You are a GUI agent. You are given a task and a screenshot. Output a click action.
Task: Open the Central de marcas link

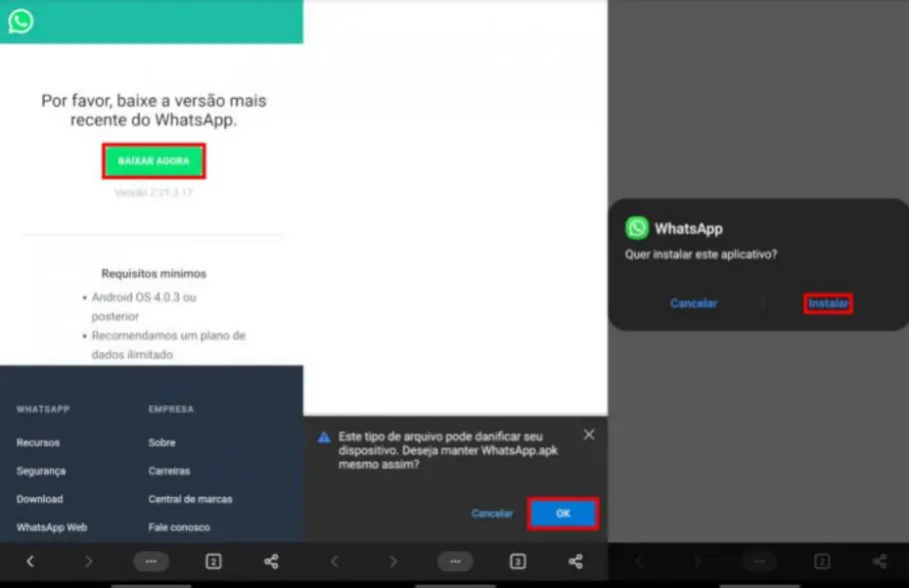190,499
